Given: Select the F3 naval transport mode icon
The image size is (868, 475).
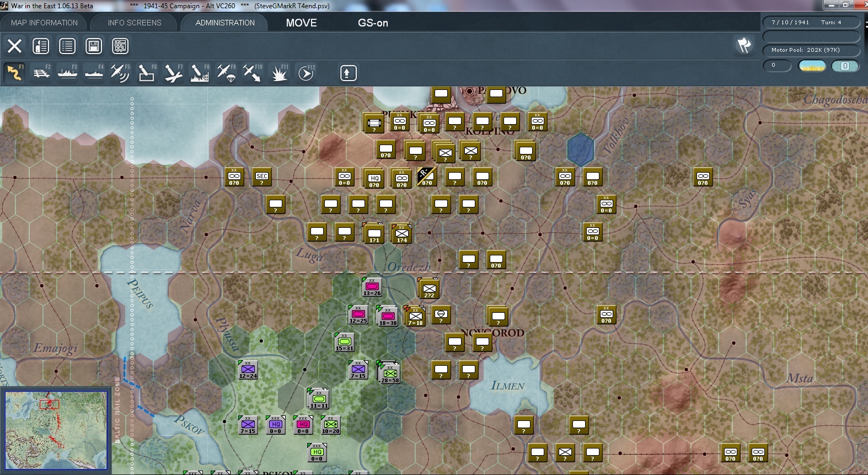Looking at the screenshot, I should pos(67,73).
